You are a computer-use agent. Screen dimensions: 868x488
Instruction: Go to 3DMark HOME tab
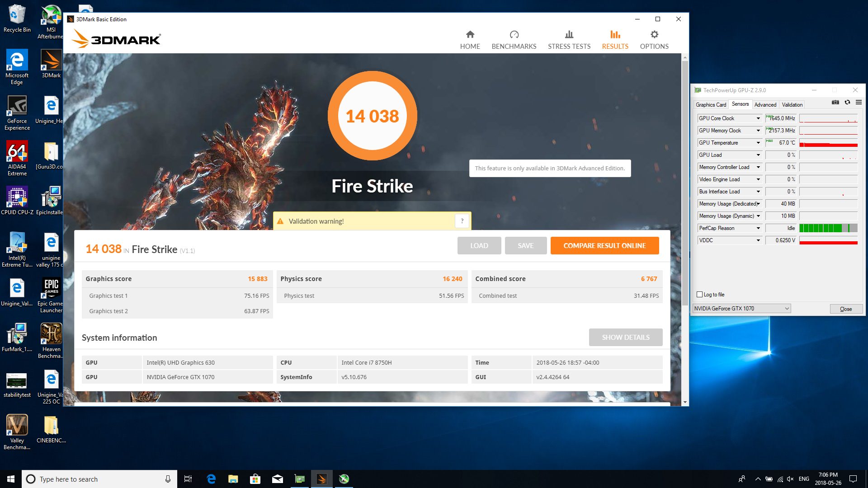pyautogui.click(x=470, y=40)
